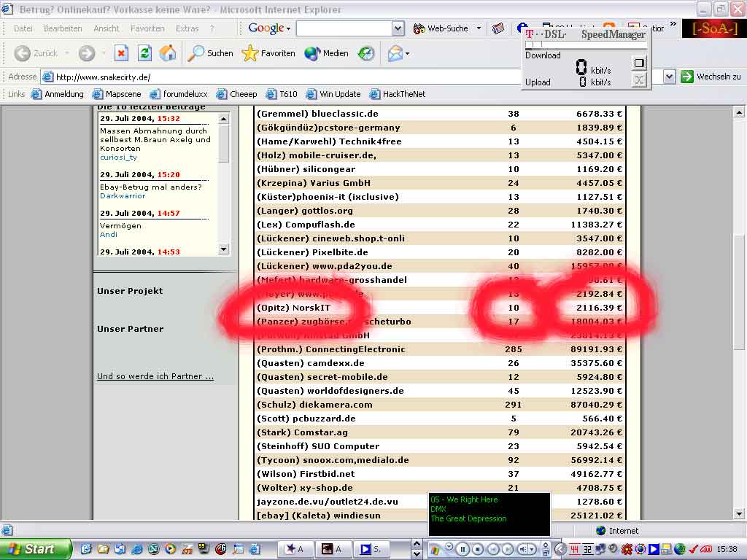The height and width of the screenshot is (560, 747).
Task: Pause playback in the taskbar media player
Action: click(462, 550)
